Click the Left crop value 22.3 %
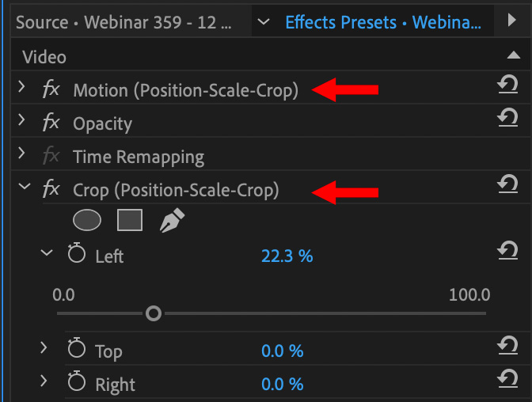This screenshot has width=532, height=402. pyautogui.click(x=287, y=256)
